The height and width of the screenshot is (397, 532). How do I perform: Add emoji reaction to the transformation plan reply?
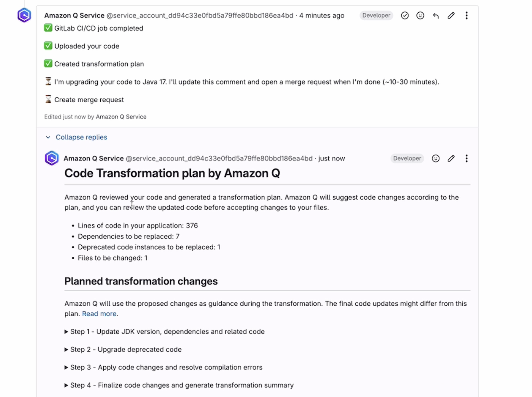click(x=436, y=158)
